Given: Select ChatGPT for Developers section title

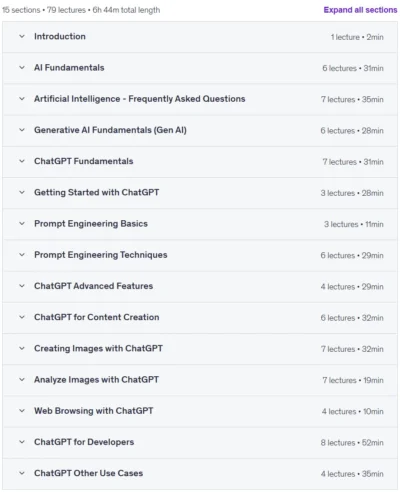Looking at the screenshot, I should pyautogui.click(x=84, y=442).
